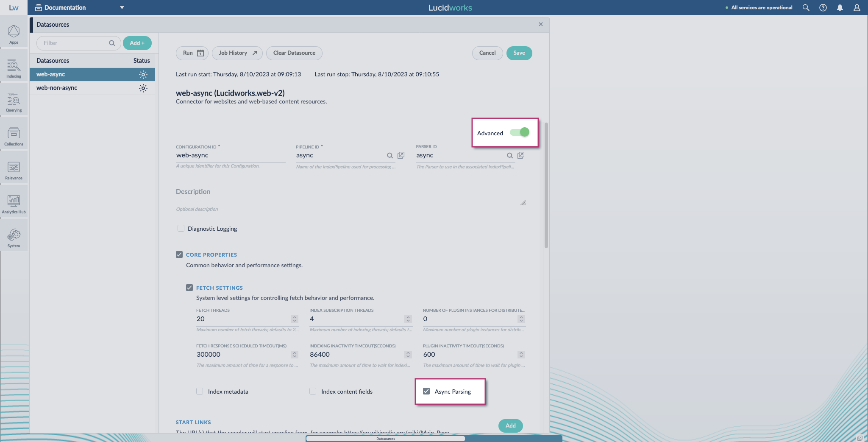Adjust Index Subscription Threads stepper
Viewport: 868px width, 442px height.
click(408, 319)
